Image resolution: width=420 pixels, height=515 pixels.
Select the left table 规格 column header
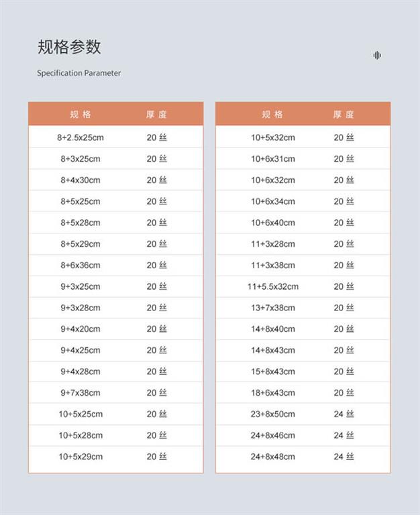pyautogui.click(x=81, y=115)
